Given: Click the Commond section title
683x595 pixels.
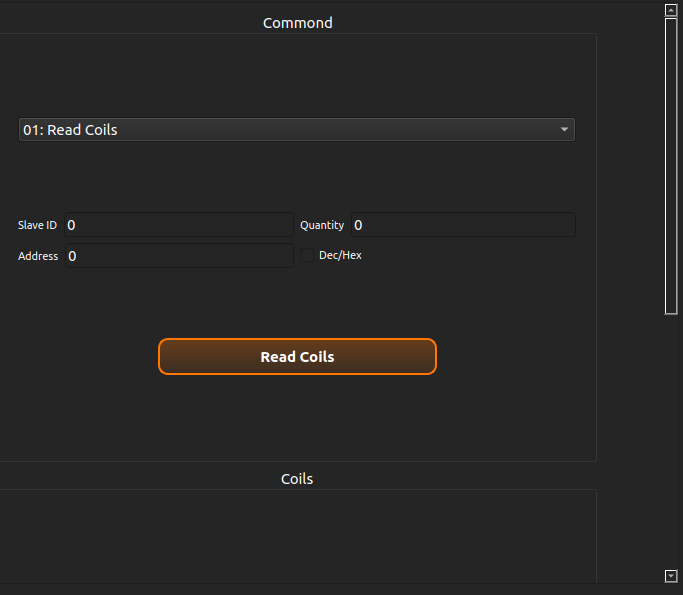Looking at the screenshot, I should tap(297, 23).
